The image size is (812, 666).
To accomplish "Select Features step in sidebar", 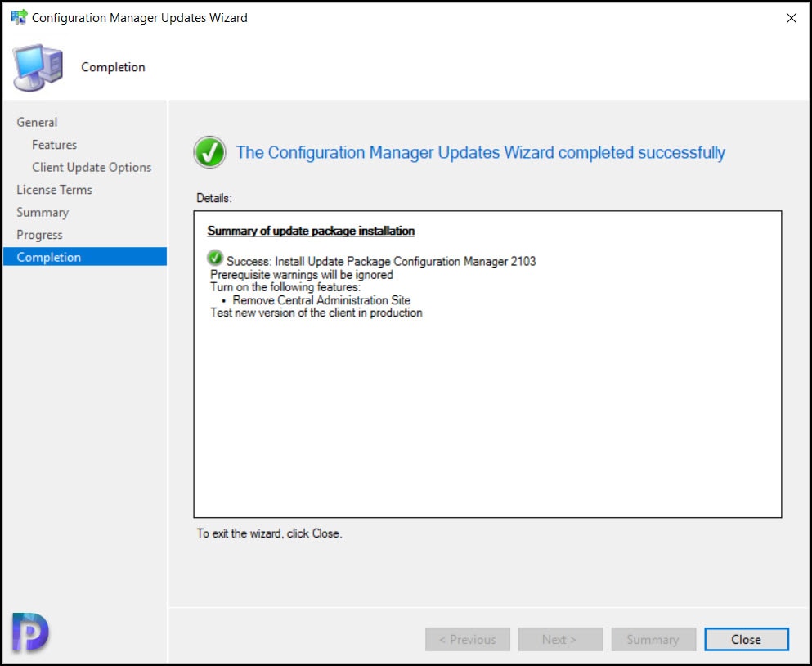I will [54, 145].
